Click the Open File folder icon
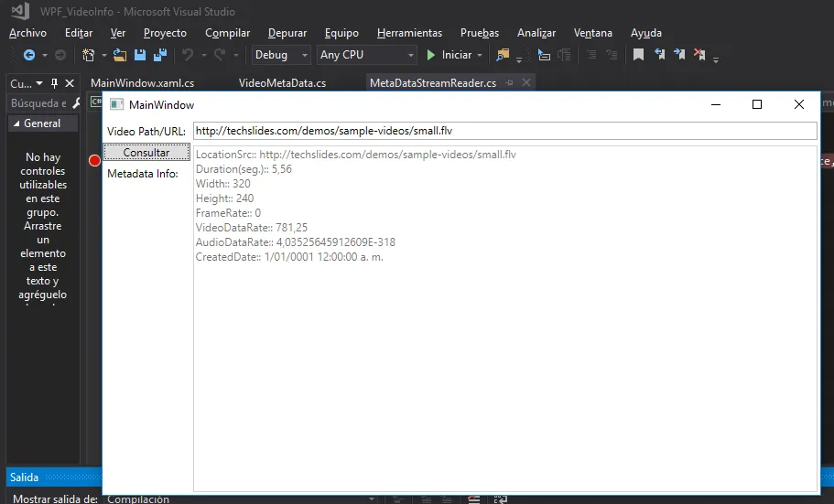The height and width of the screenshot is (504, 834). [x=120, y=55]
